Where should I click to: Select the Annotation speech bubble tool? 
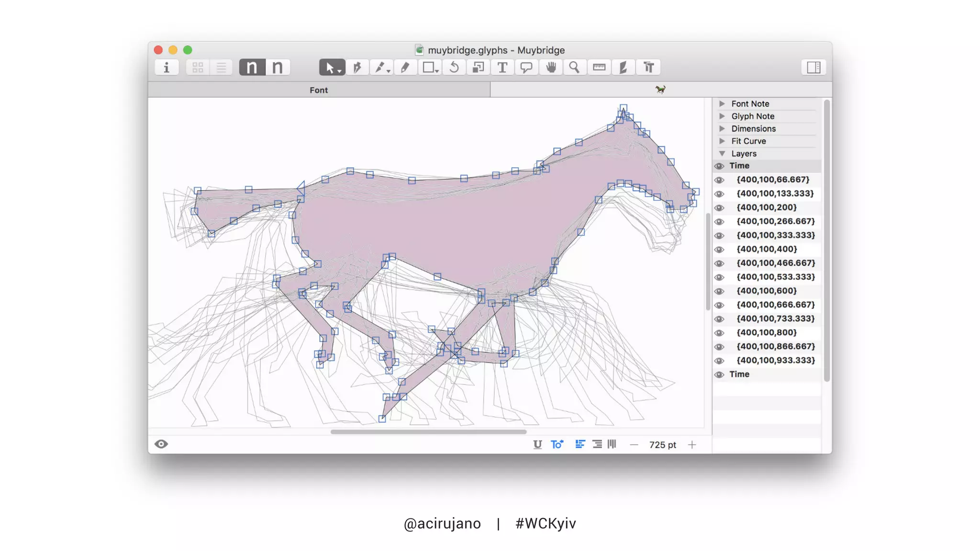pyautogui.click(x=526, y=67)
